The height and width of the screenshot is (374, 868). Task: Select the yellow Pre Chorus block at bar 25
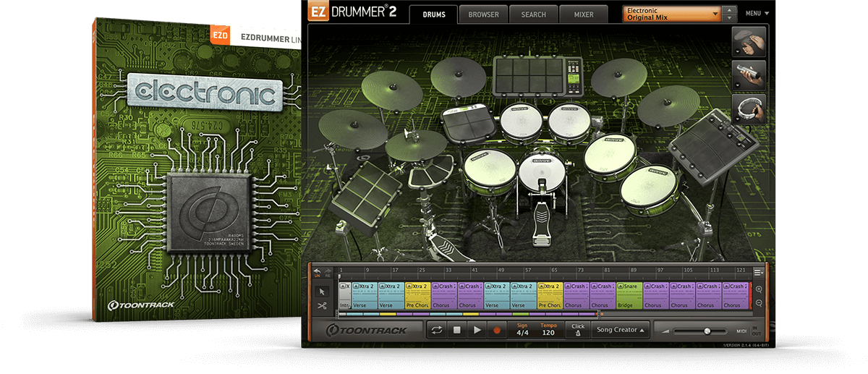click(418, 296)
